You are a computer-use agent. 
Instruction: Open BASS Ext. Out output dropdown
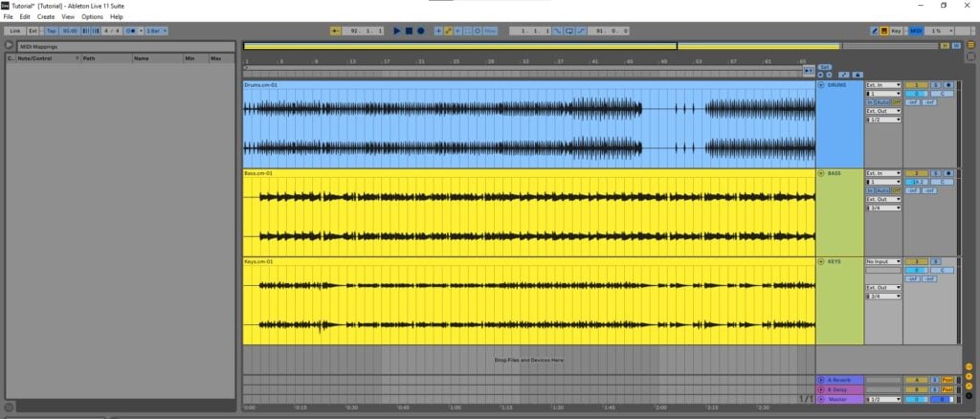[883, 199]
